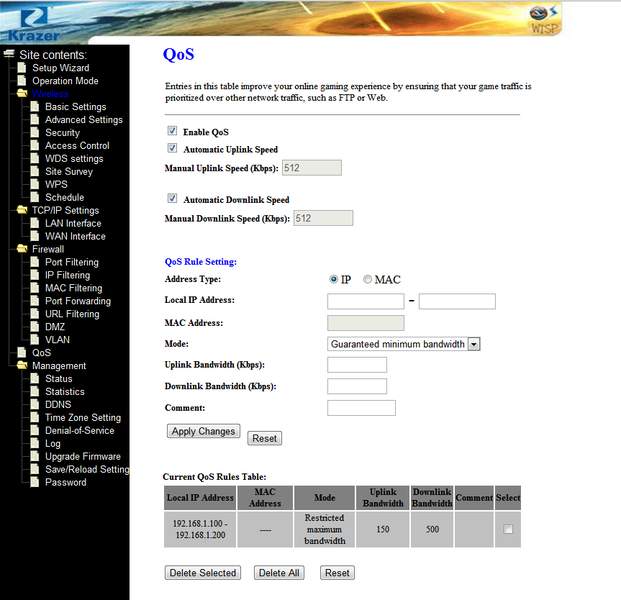
Task: Click the Comment input field
Action: (x=361, y=408)
